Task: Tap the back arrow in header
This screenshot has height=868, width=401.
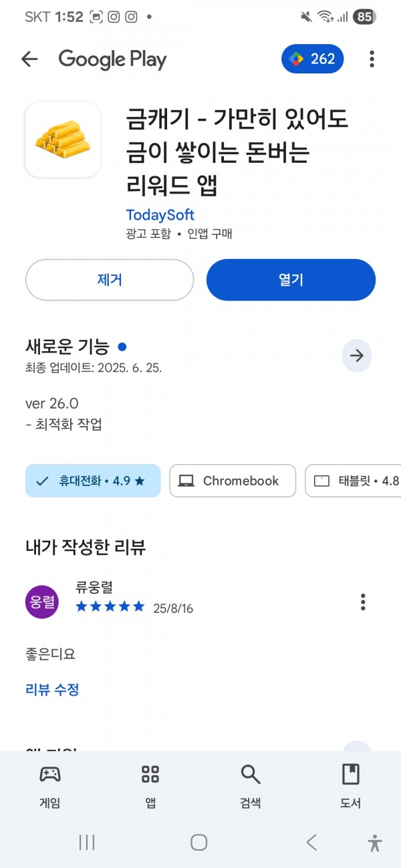Action: [29, 59]
